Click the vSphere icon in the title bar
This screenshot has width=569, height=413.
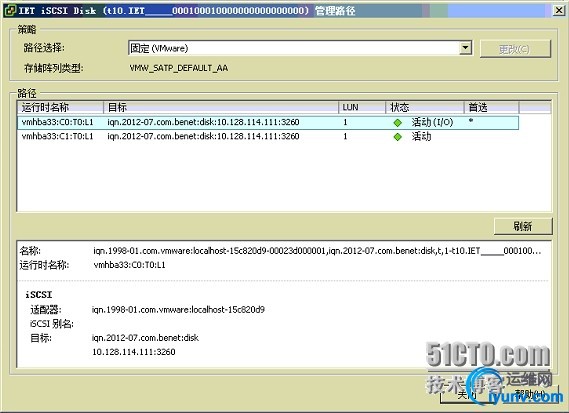10,11
